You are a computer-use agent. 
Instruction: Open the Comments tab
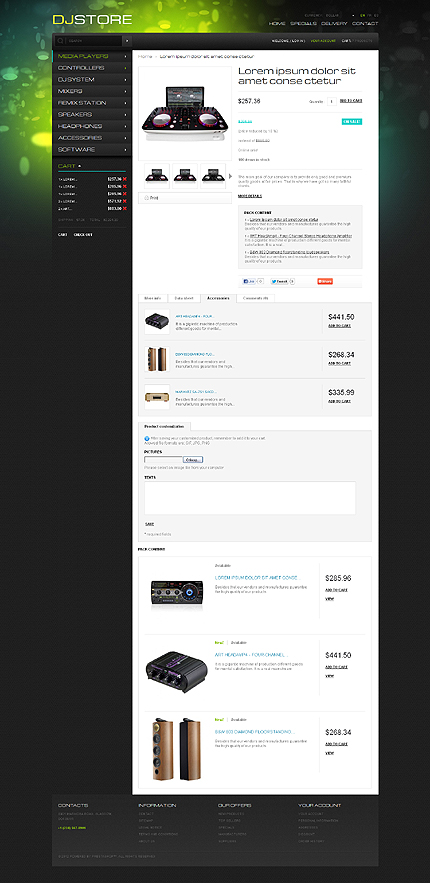256,298
